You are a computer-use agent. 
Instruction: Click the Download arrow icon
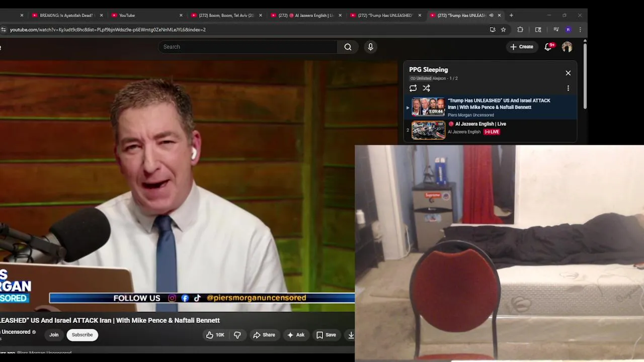(351, 335)
